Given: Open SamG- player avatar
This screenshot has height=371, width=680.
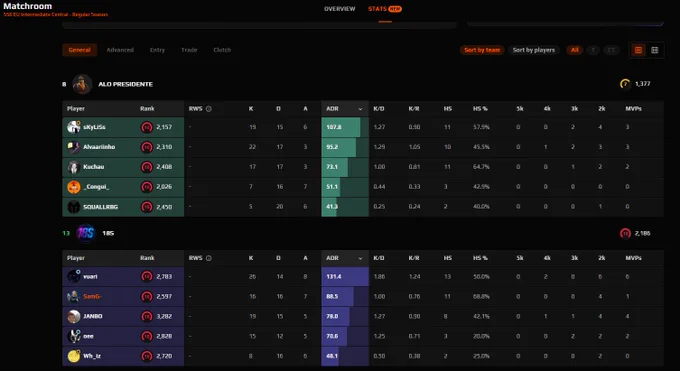Looking at the screenshot, I should [74, 296].
